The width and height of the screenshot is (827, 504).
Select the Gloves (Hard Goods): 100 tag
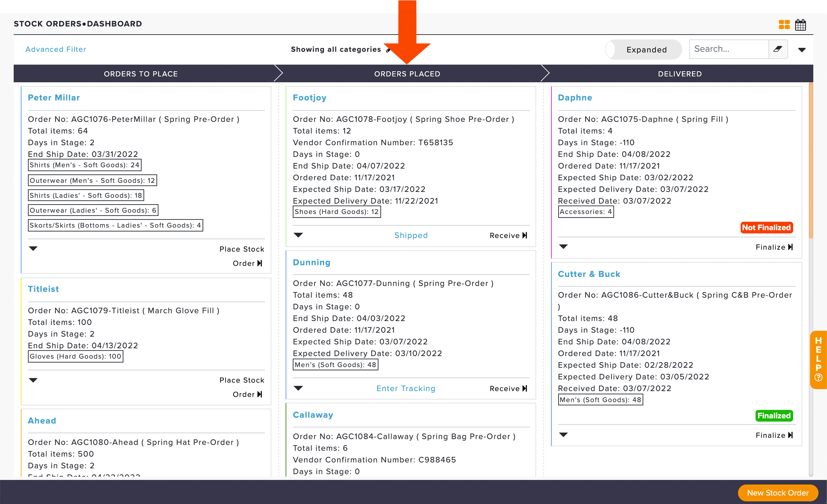pos(75,356)
